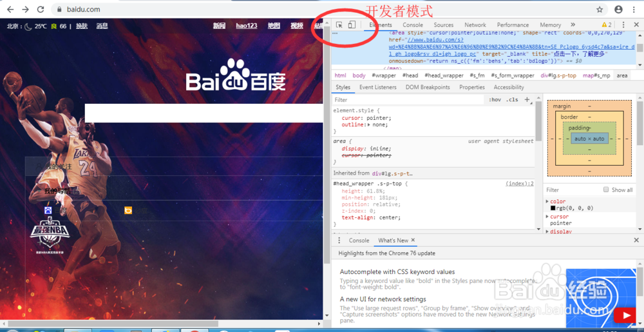Click the 换肤 skin link
This screenshot has width=644, height=332.
click(x=82, y=26)
